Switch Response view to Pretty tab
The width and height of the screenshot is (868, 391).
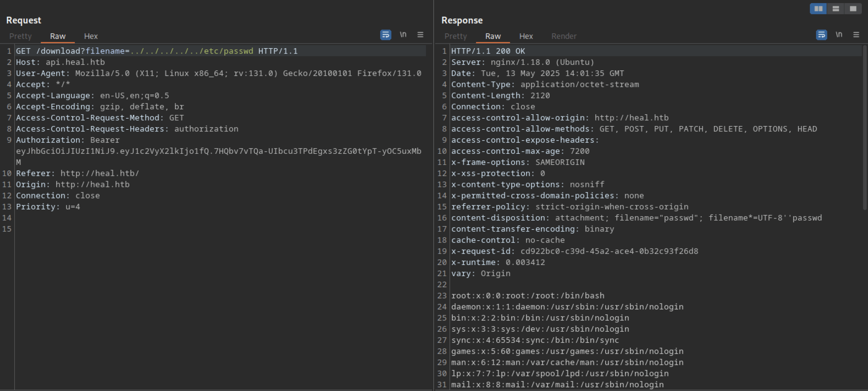pyautogui.click(x=455, y=36)
